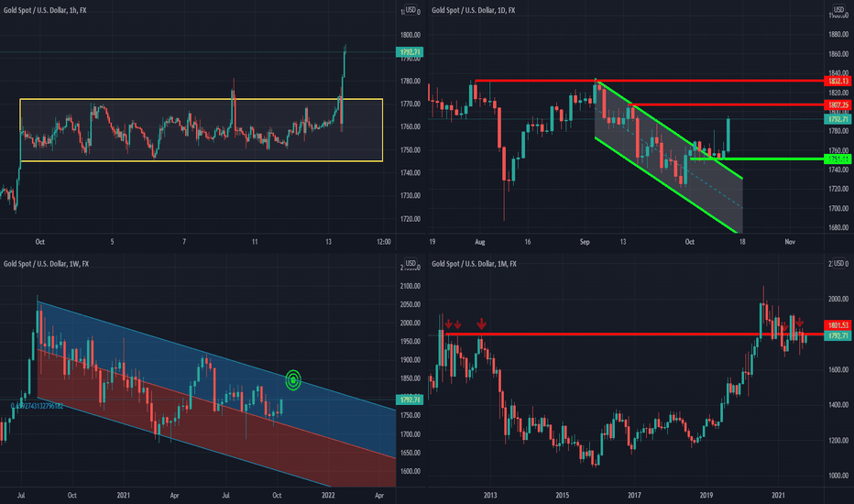Click the Apr label right of 2022 on weekly chart
This screenshot has width=854, height=504.
[379, 495]
